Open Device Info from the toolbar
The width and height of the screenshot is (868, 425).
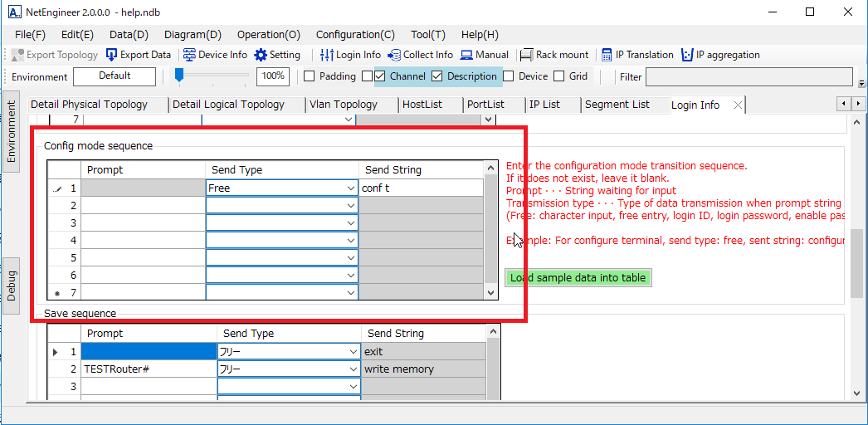tap(190, 55)
